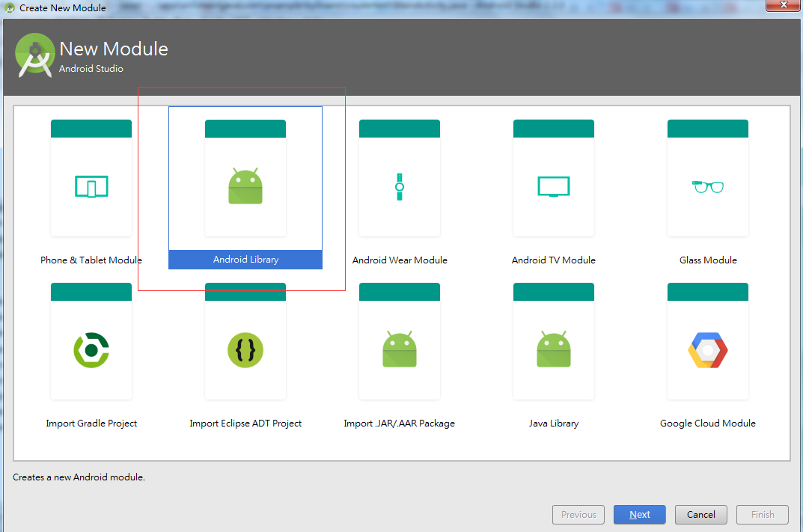The width and height of the screenshot is (803, 532).
Task: Click the Import Eclipse ADT Project label
Action: tap(245, 424)
